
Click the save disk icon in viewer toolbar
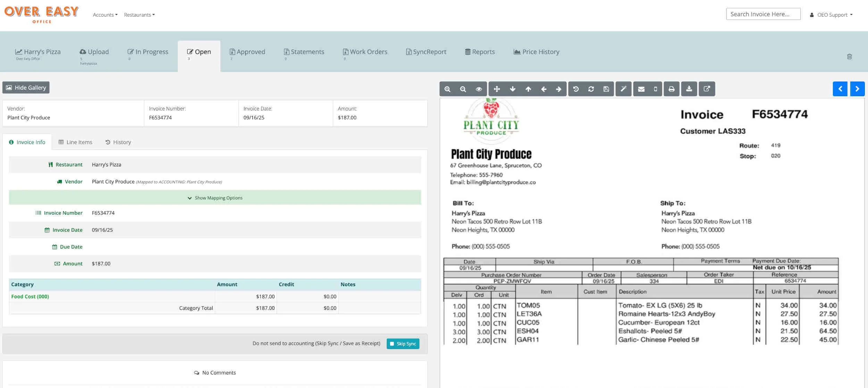[x=606, y=89]
